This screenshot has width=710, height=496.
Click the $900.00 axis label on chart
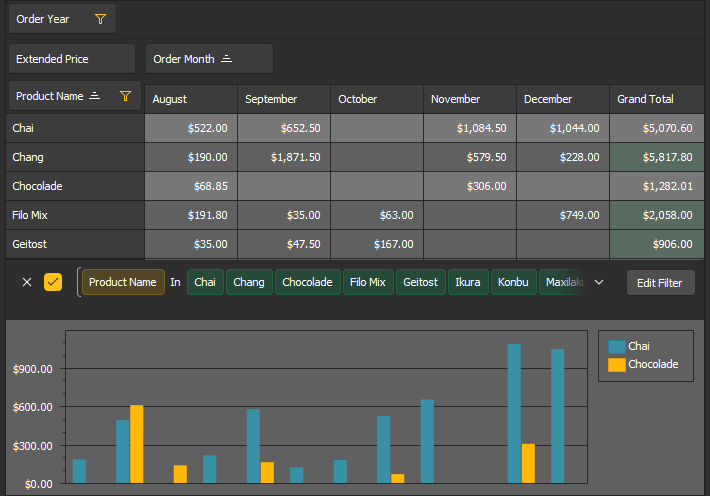33,369
